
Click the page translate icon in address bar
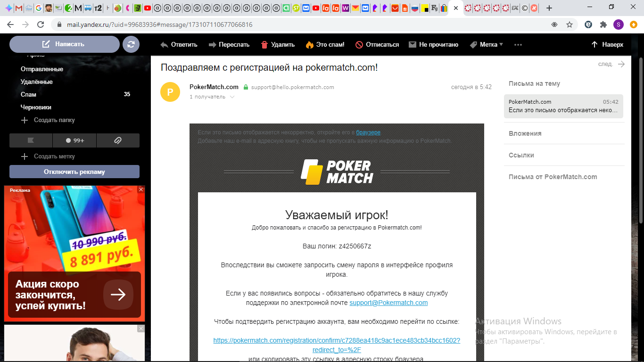point(554,25)
